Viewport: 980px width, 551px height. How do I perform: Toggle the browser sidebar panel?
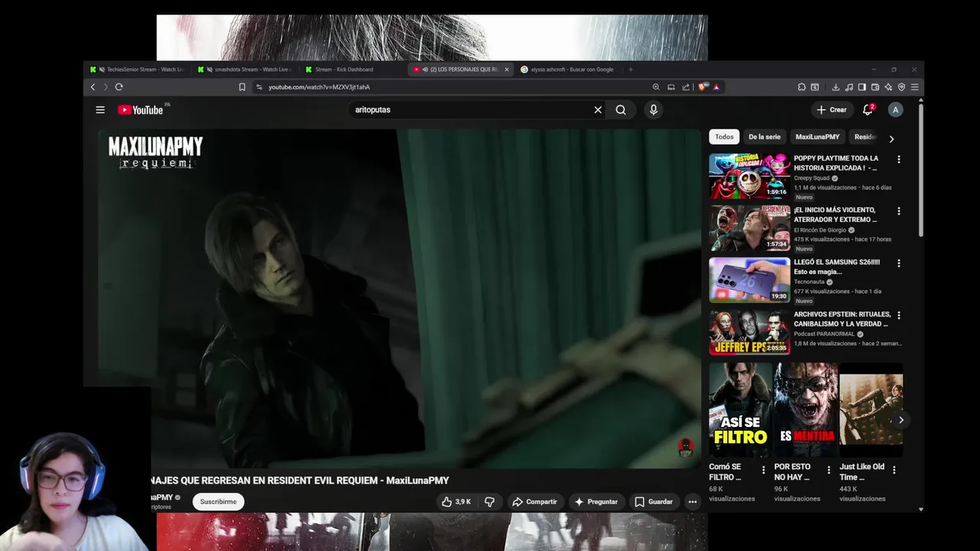(862, 87)
